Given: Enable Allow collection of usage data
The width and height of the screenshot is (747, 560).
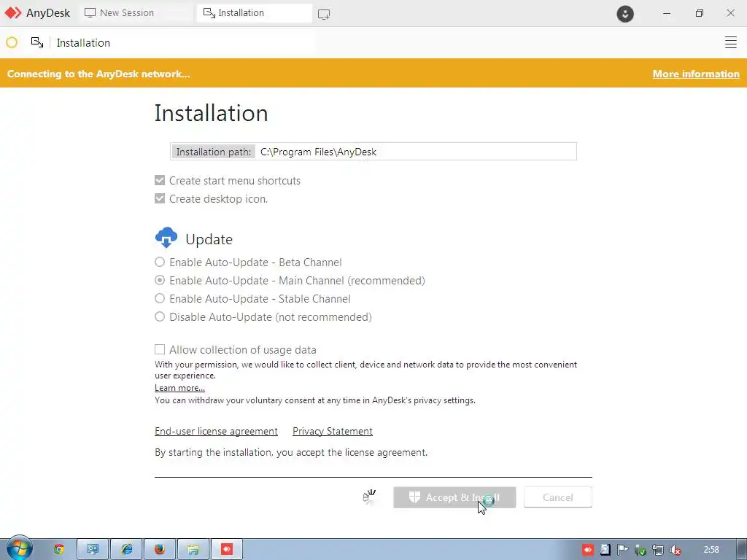Looking at the screenshot, I should click(x=160, y=349).
